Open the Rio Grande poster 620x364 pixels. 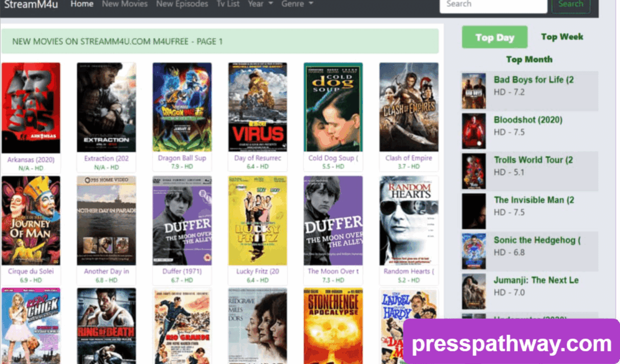182,326
